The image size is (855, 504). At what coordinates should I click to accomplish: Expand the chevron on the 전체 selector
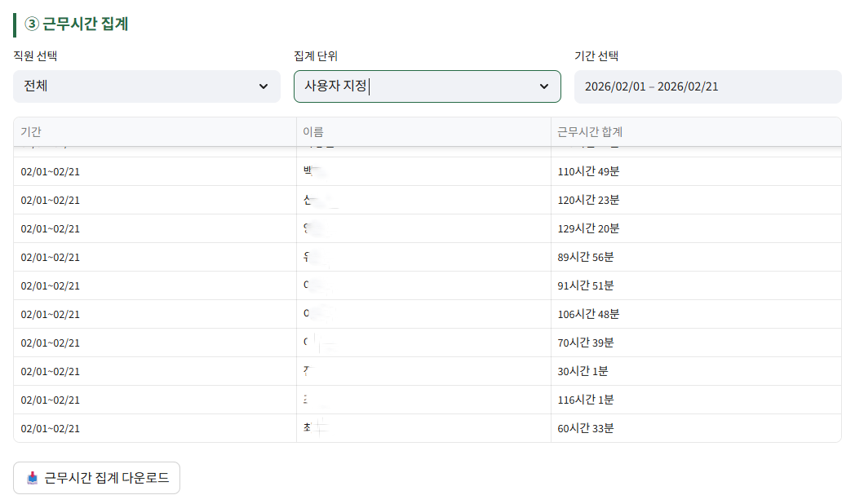(x=264, y=86)
